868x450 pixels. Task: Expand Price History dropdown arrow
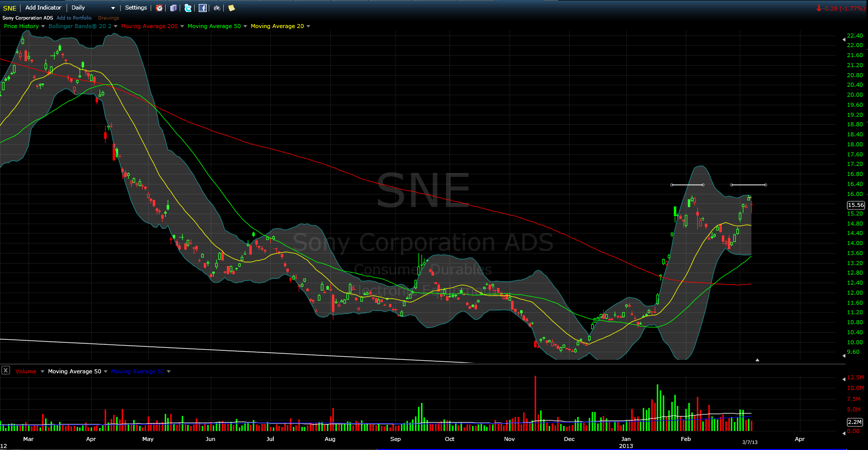coord(43,27)
